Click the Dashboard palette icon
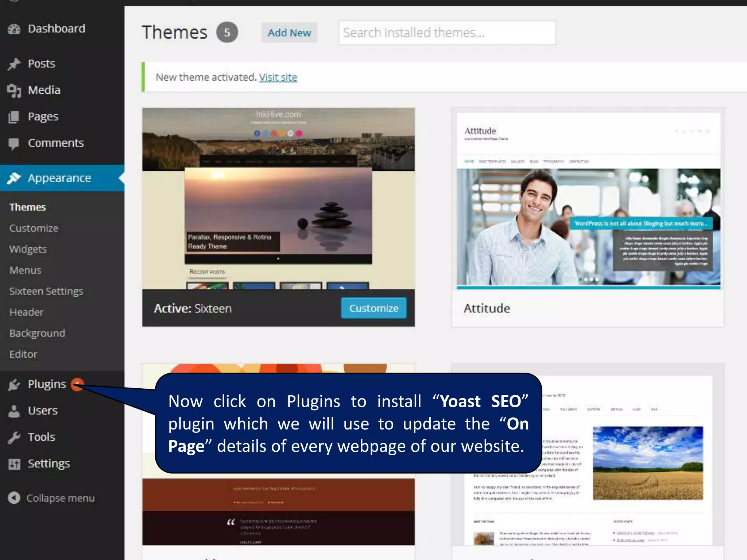Screen dimensions: 747x560 (x=14, y=29)
